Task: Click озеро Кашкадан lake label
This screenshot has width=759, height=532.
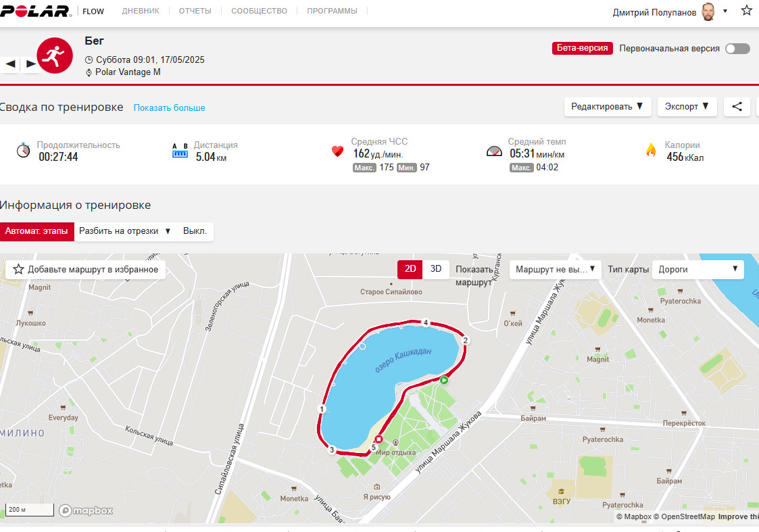Action: (403, 360)
